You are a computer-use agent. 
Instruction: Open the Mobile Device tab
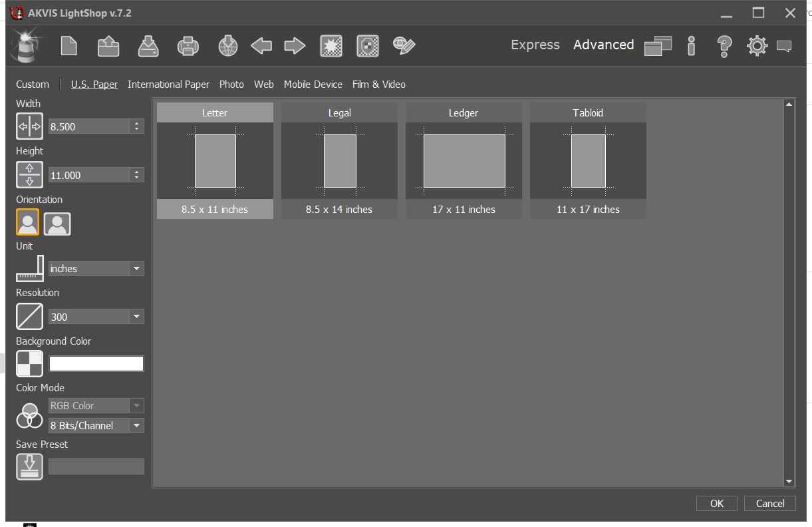coord(313,85)
